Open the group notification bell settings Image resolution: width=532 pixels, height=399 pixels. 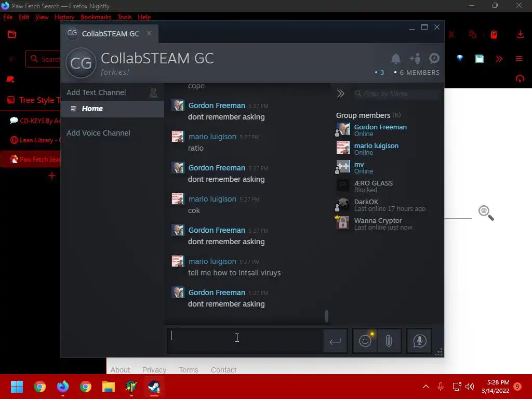(x=395, y=59)
